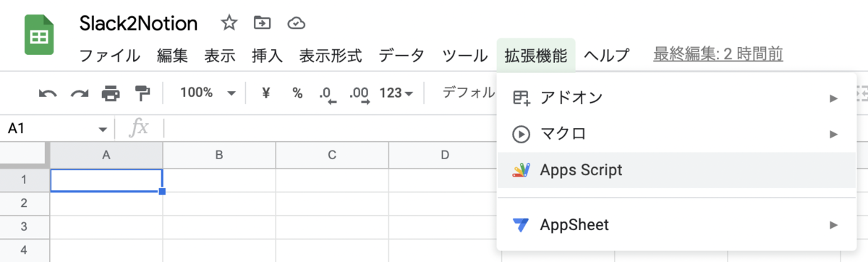Select cell A1
This screenshot has height=262, width=868.
[106, 180]
